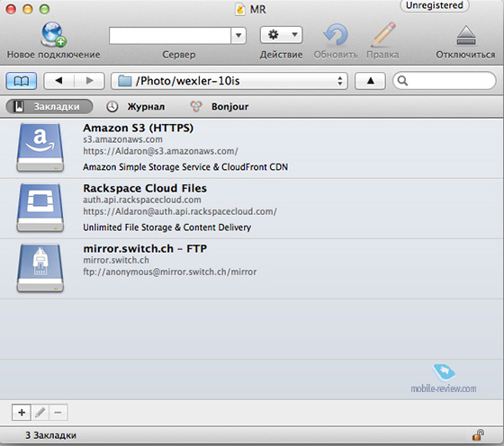The height and width of the screenshot is (446, 504).
Task: Switch to the Bonjour tab
Action: coord(220,107)
